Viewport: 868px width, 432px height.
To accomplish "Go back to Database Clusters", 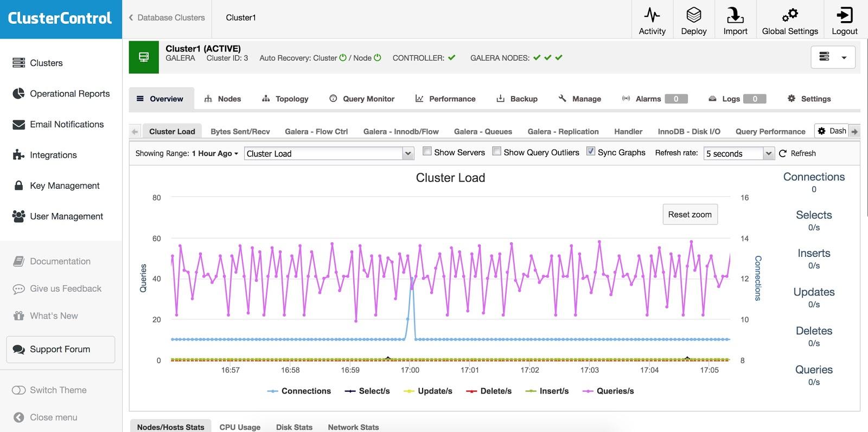I will (167, 17).
